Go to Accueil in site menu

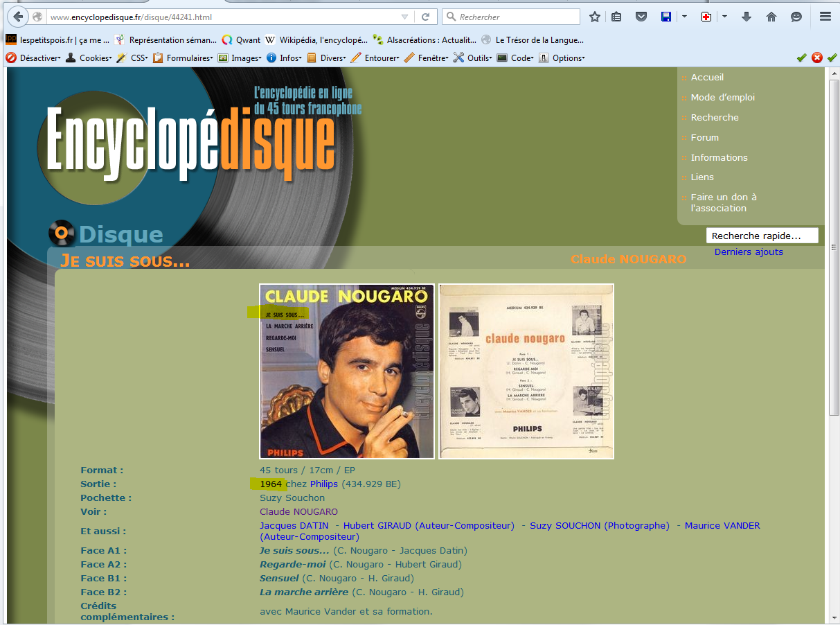click(x=707, y=78)
